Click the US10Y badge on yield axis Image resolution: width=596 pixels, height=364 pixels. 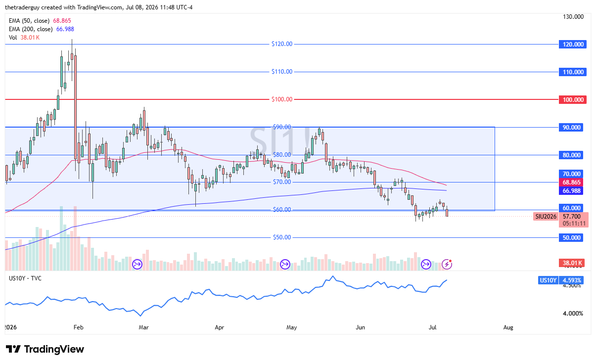[x=548, y=280]
